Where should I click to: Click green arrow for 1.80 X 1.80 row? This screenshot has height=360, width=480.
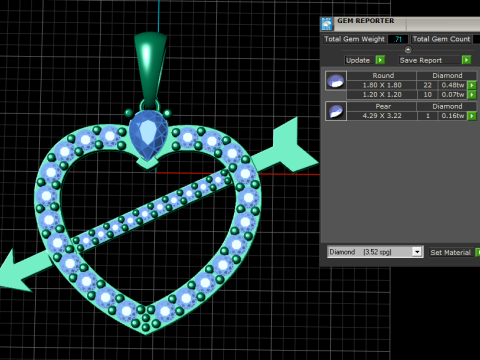472,85
